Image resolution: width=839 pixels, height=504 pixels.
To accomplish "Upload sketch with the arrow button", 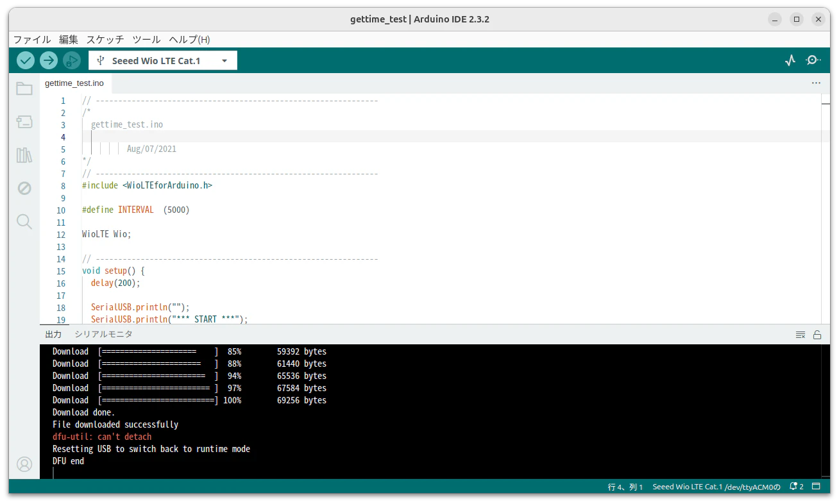I will tap(49, 60).
